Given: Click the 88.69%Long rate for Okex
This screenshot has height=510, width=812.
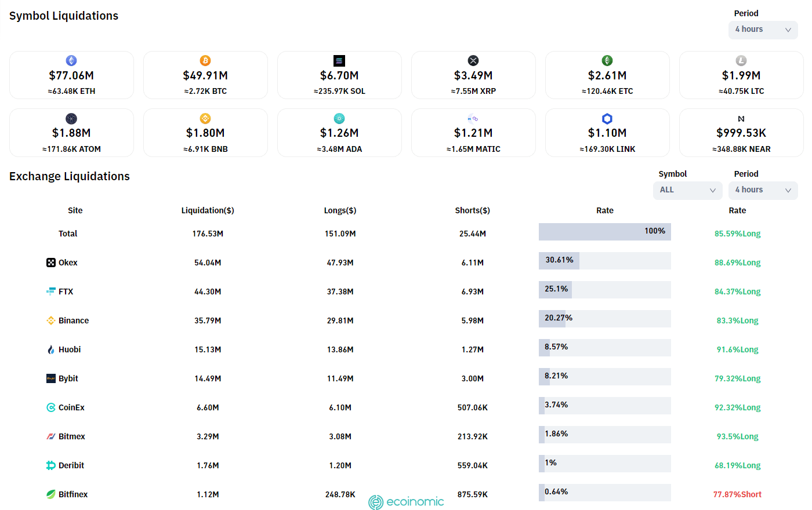Looking at the screenshot, I should [737, 263].
